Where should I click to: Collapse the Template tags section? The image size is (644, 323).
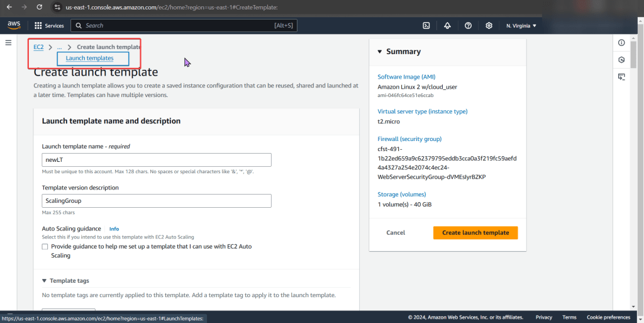45,281
